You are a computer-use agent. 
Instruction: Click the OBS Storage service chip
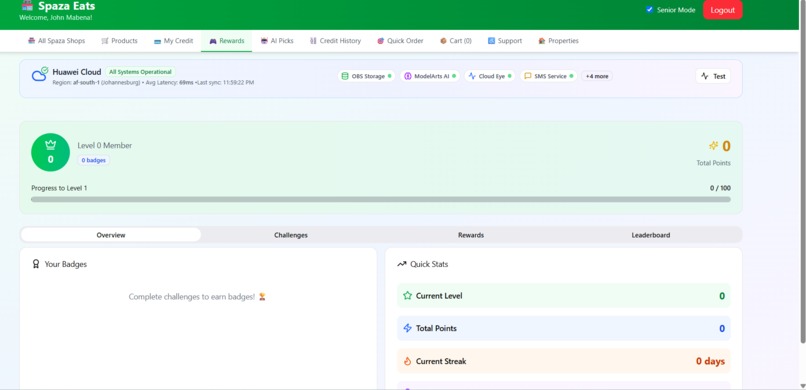coord(367,76)
